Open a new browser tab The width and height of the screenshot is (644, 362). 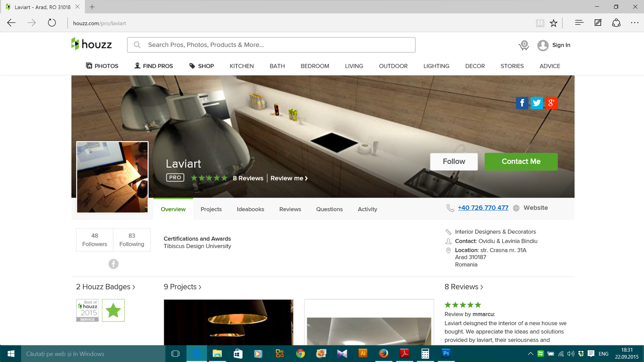point(92,7)
